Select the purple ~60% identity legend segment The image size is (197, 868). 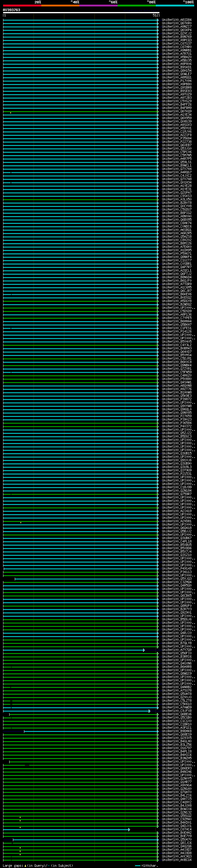[x=98, y=6]
